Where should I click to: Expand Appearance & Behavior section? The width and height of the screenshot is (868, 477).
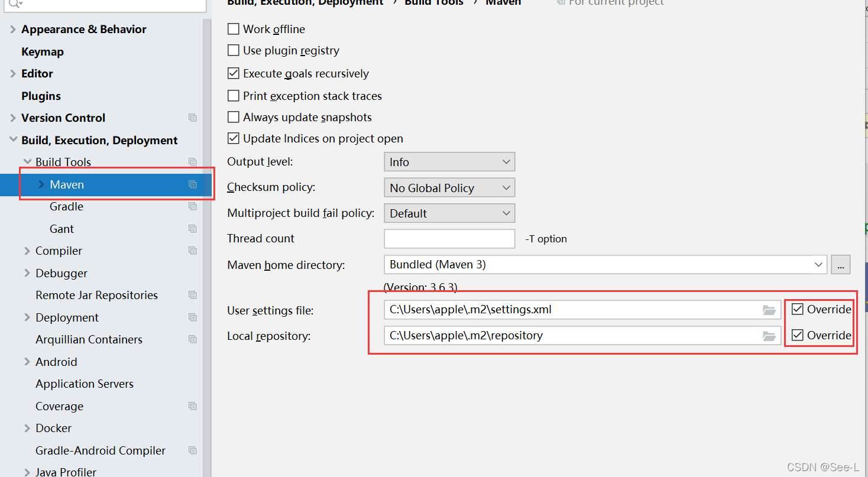[12, 29]
